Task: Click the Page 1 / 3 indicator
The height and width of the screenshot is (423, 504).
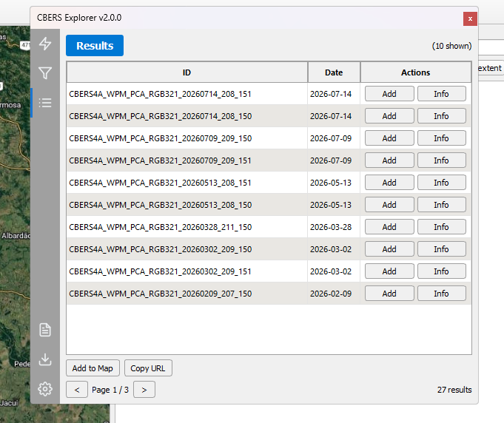Action: 110,390
